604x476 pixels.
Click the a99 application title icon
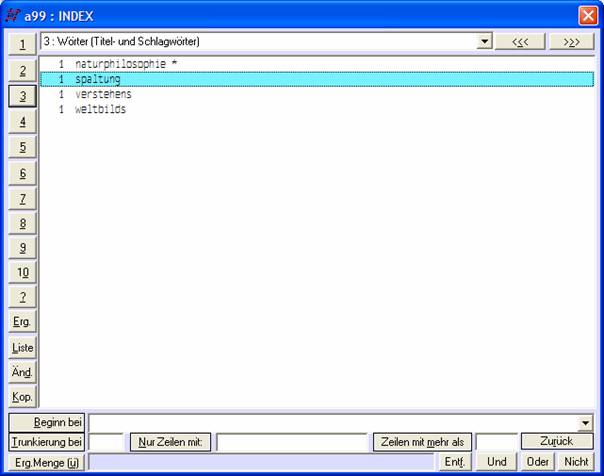(x=12, y=16)
